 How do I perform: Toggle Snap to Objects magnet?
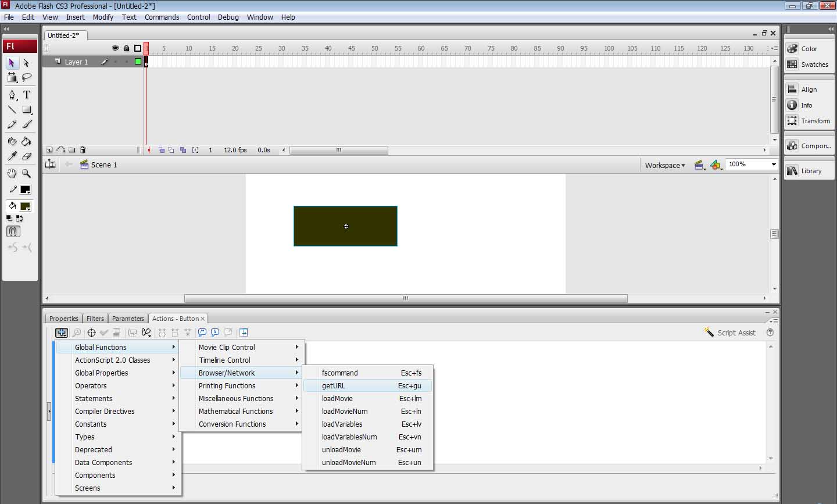[x=13, y=231]
